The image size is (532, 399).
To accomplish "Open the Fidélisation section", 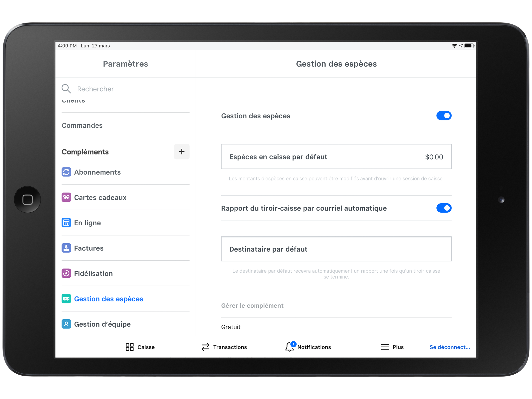I will [93, 273].
